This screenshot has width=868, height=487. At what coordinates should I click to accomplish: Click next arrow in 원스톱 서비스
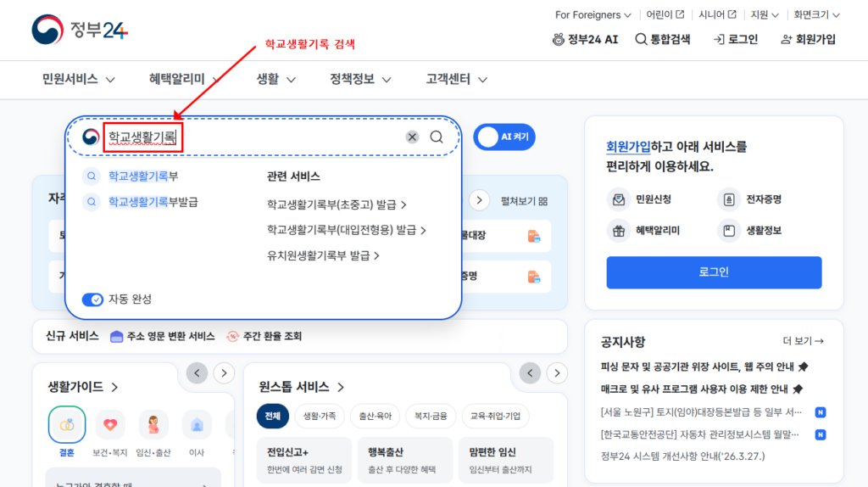click(557, 373)
